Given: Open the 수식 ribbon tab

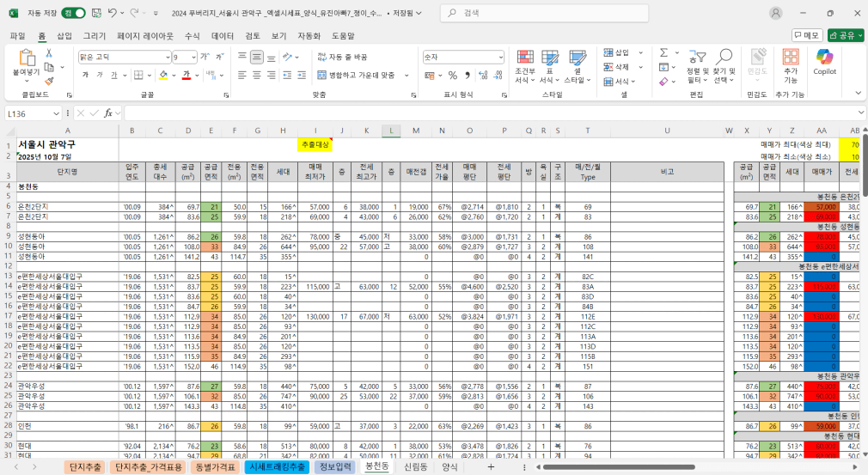Looking at the screenshot, I should [192, 36].
